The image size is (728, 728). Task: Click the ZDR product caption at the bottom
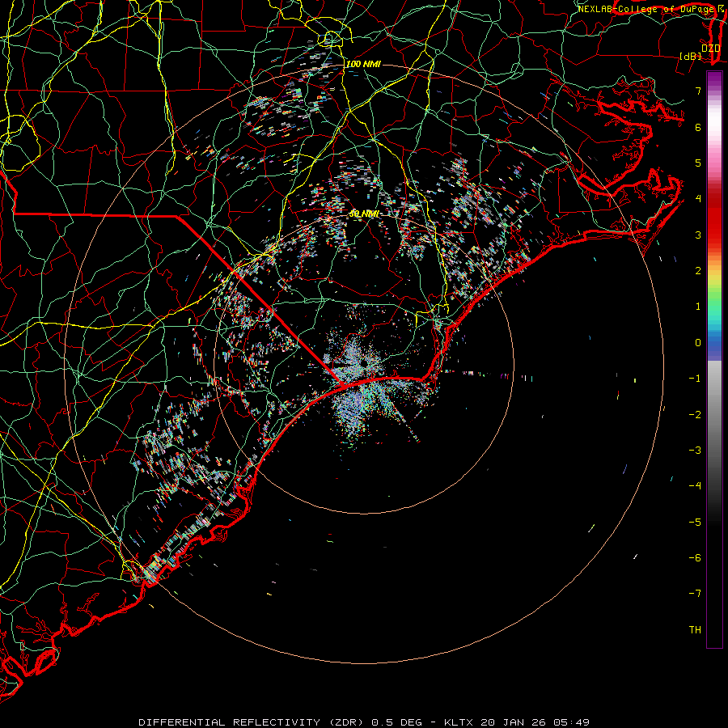click(364, 722)
